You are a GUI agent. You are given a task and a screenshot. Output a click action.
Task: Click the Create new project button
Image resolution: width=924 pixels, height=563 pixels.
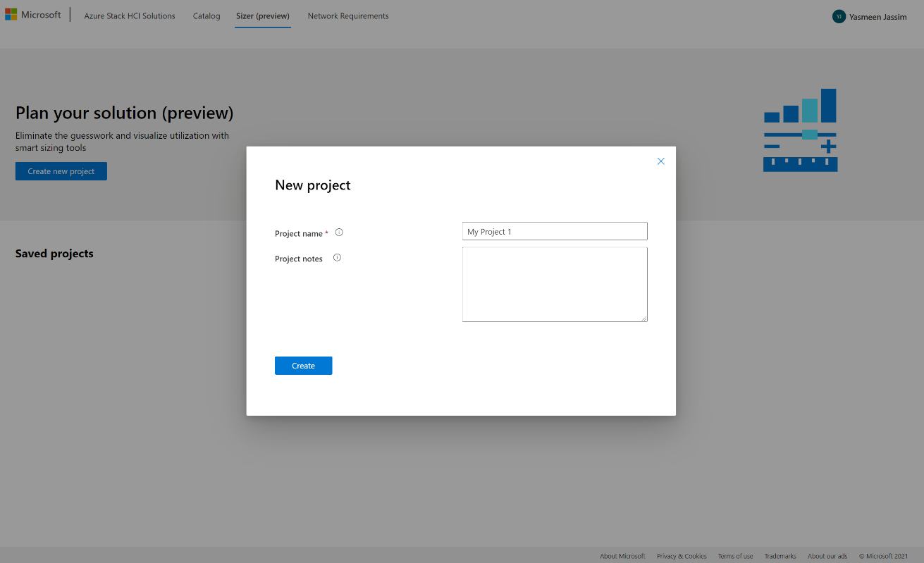(x=61, y=171)
